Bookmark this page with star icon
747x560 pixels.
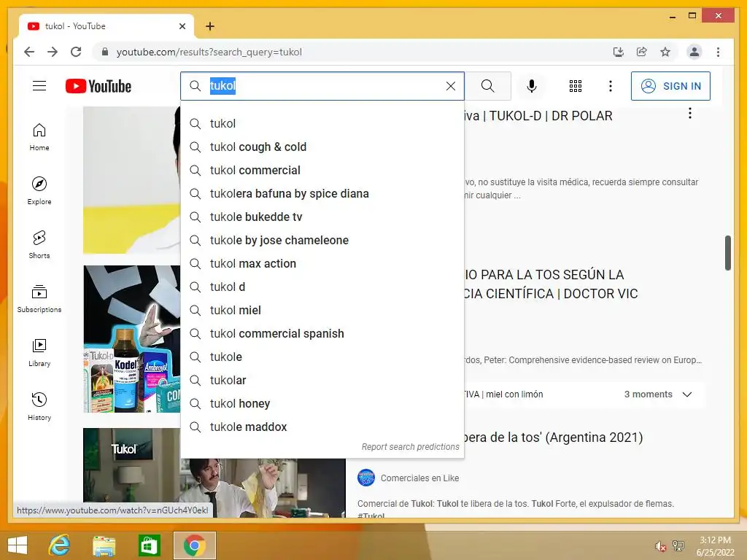pyautogui.click(x=665, y=52)
